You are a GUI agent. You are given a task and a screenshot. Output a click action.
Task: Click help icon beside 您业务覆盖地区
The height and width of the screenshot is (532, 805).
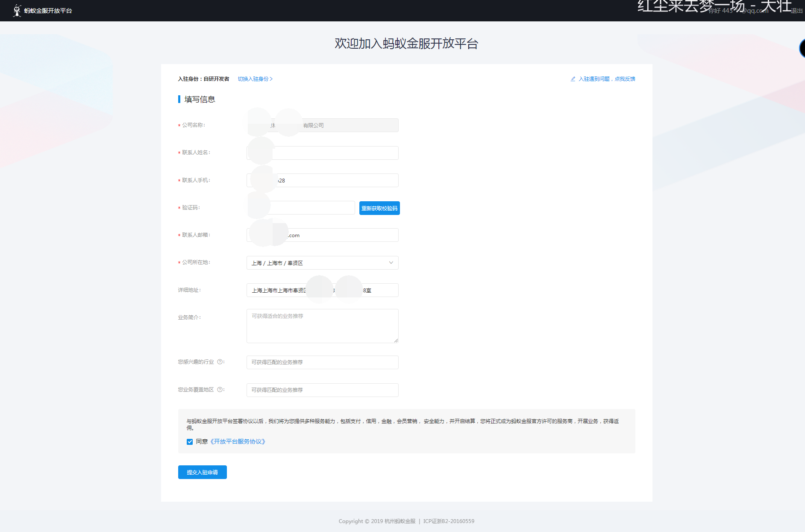pos(220,390)
